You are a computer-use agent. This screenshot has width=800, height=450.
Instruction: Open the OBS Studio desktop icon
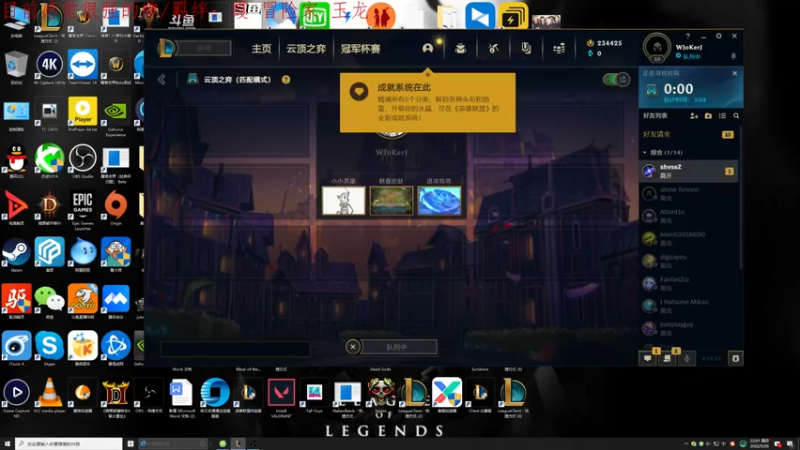[82, 160]
